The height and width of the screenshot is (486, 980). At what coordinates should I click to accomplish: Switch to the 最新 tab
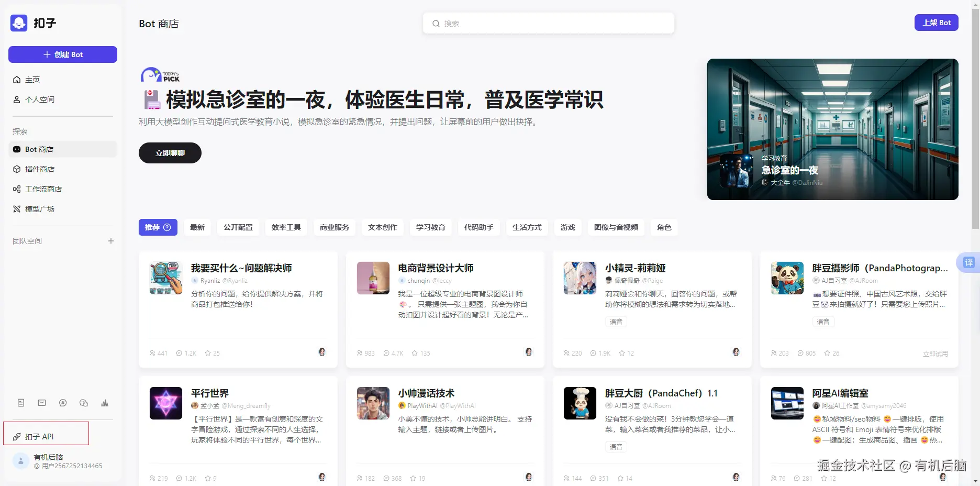[x=197, y=227]
